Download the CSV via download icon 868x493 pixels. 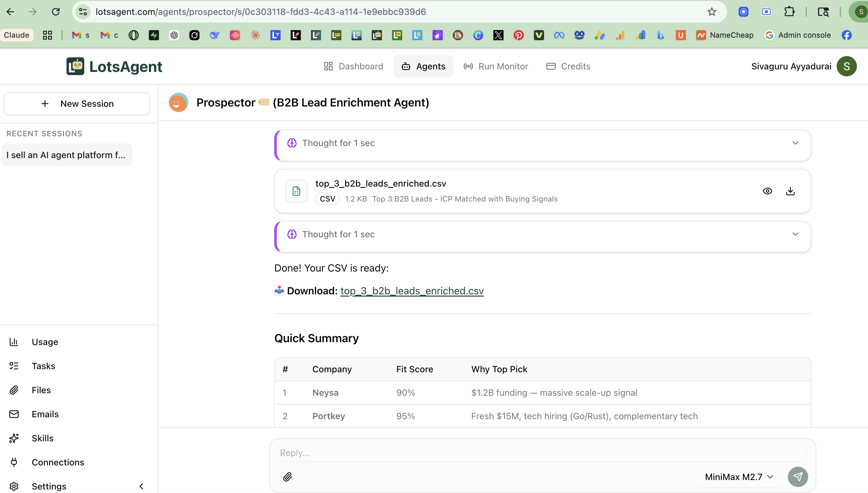790,191
